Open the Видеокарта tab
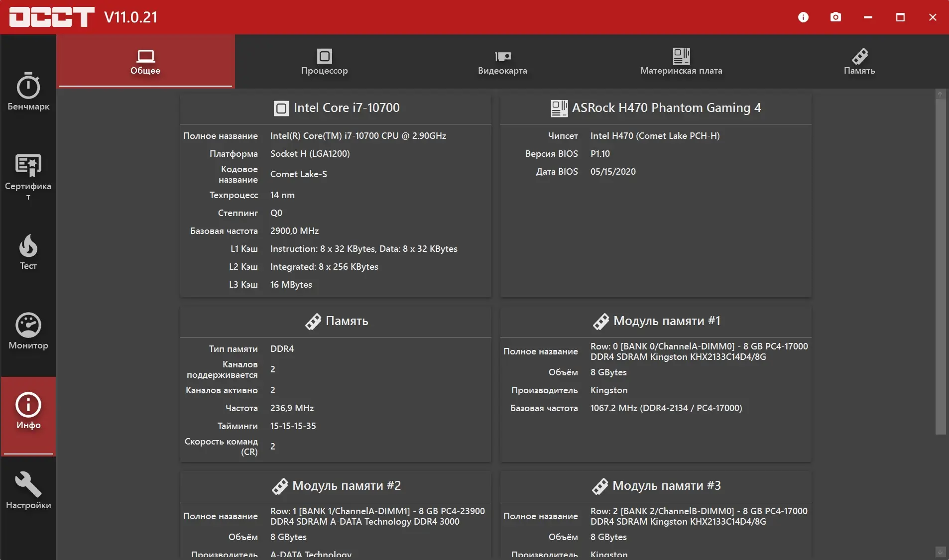The image size is (949, 560). tap(502, 62)
